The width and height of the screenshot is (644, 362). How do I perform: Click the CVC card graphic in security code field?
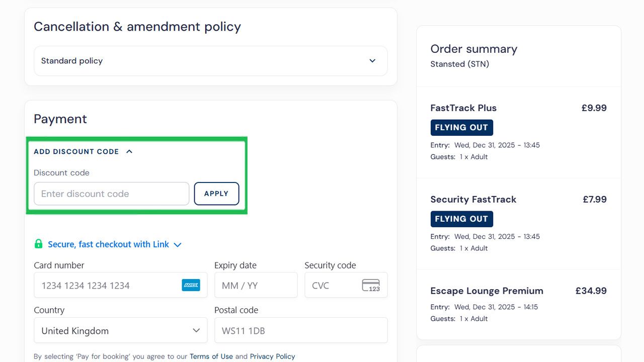[371, 285]
